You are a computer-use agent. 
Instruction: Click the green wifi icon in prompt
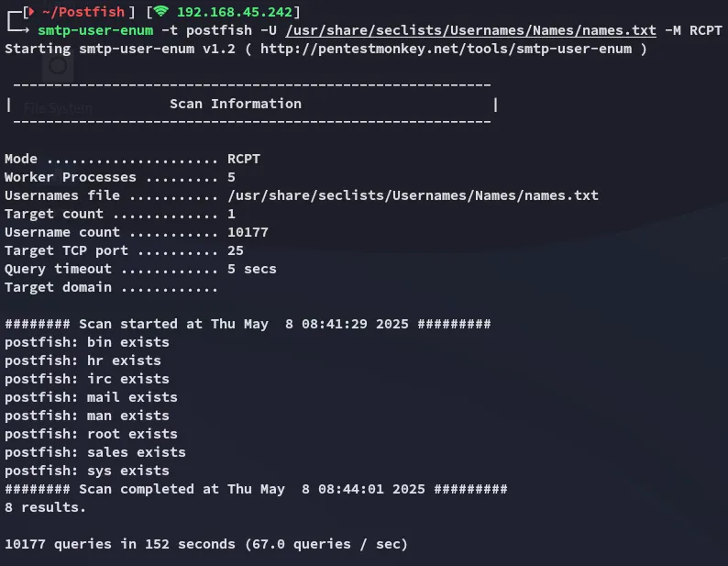[x=161, y=11]
